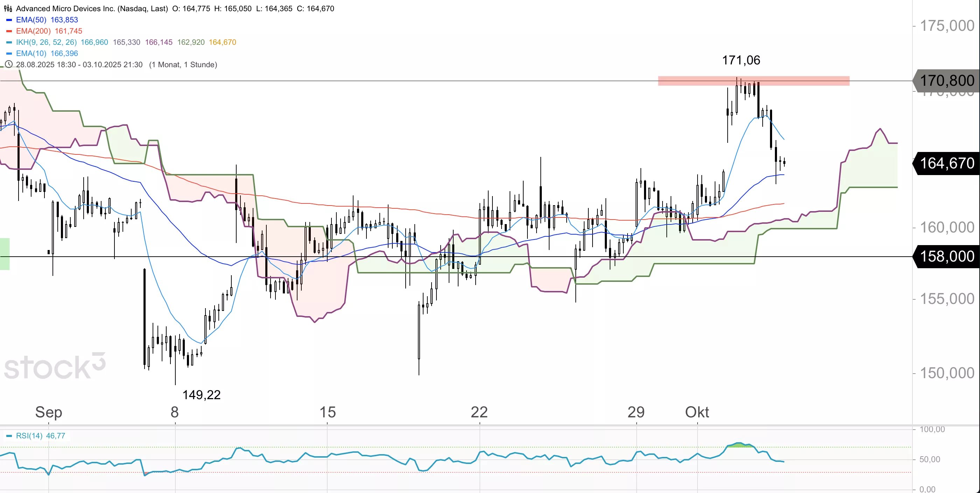Click the RSI(14) legend marker
This screenshot has width=980, height=493.
click(9, 436)
